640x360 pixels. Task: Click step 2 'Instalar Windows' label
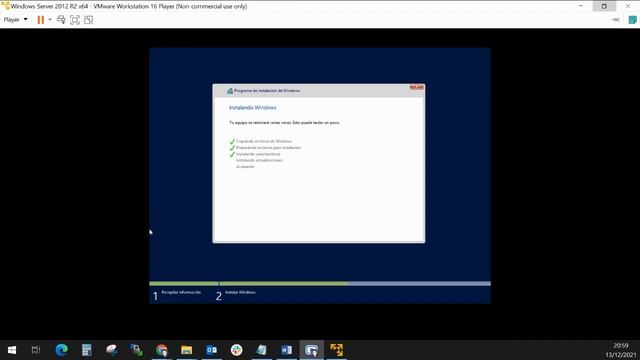pos(240,292)
